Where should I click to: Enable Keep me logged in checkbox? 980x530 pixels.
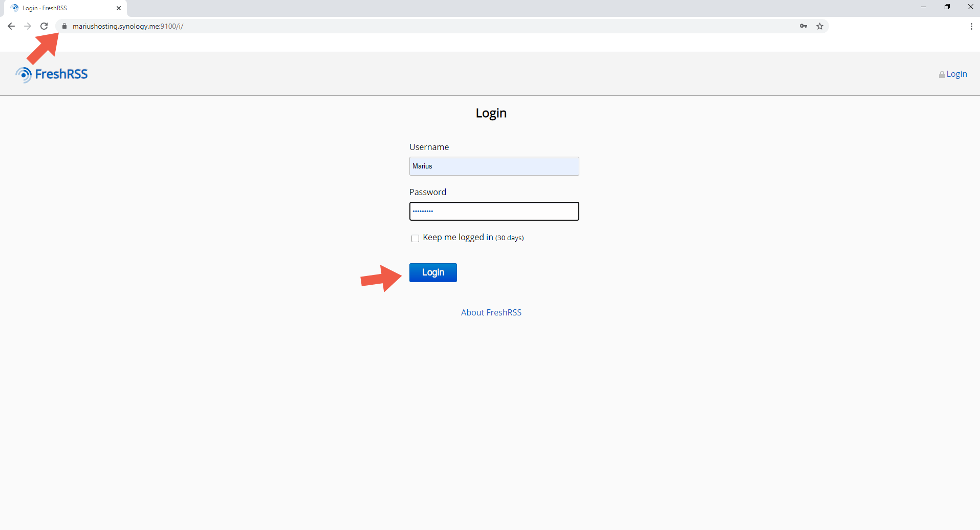(x=415, y=238)
